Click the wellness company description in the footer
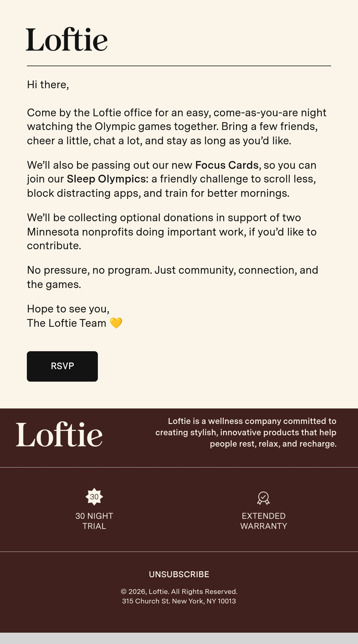This screenshot has height=644, width=358. pyautogui.click(x=246, y=432)
